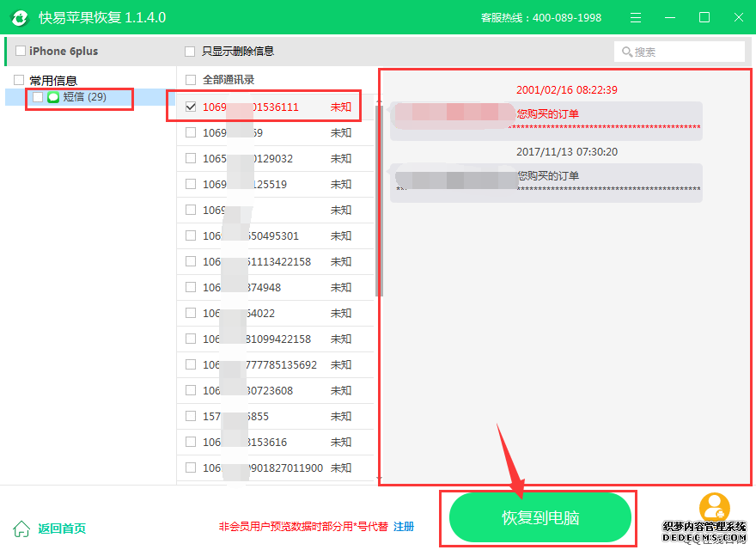This screenshot has height=550, width=756.
Task: Click 客服热线 400-089-1998 text
Action: click(x=541, y=18)
